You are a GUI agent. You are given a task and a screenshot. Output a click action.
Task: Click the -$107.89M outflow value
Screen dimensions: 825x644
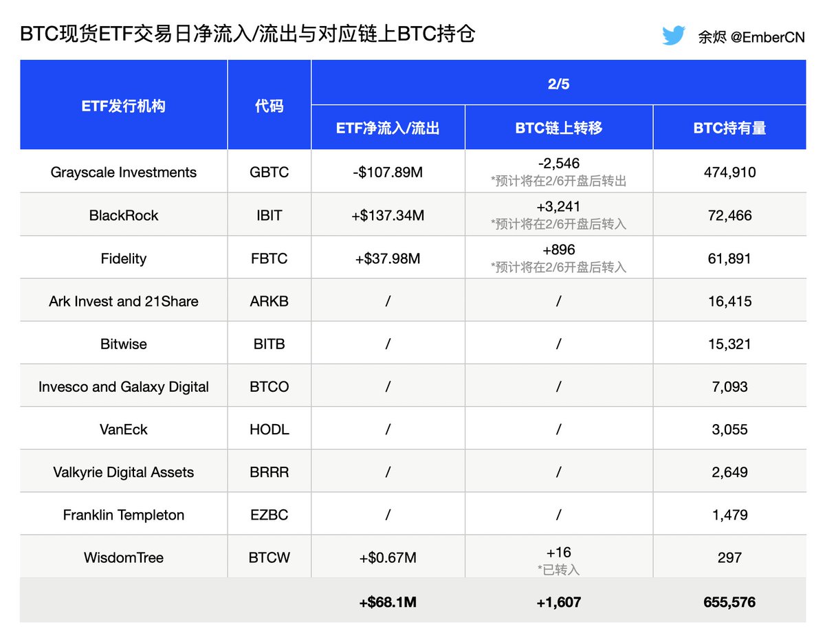coord(388,172)
